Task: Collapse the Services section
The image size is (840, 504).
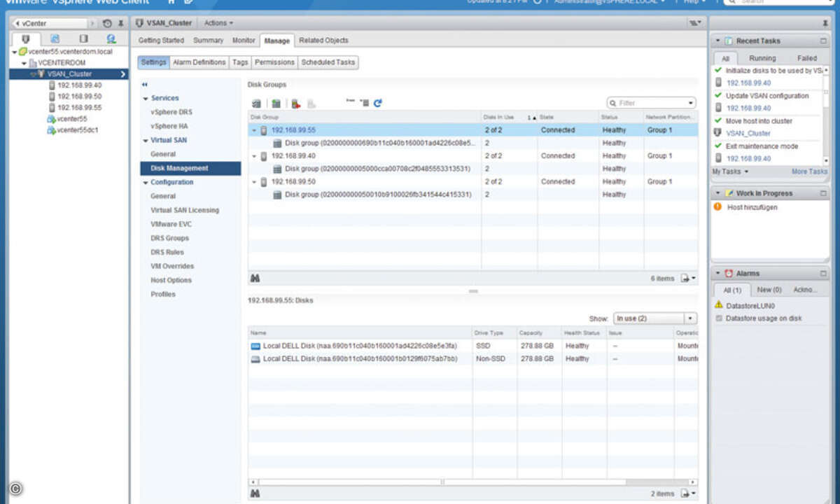Action: pyautogui.click(x=145, y=99)
